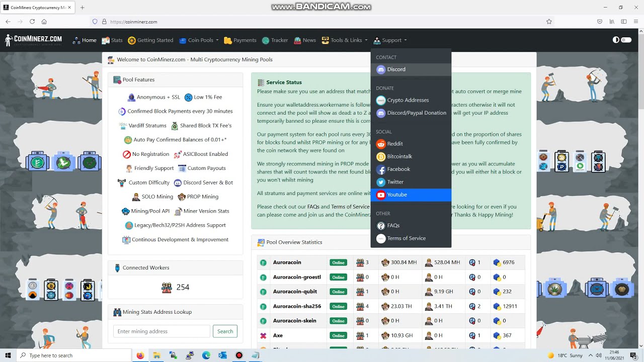
Task: Open a new browser tab
Action: tap(83, 8)
